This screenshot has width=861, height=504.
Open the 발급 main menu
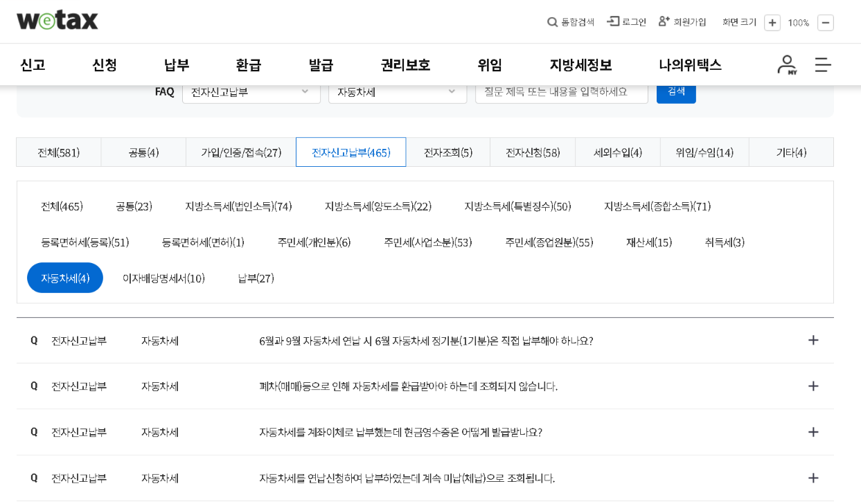(x=321, y=65)
